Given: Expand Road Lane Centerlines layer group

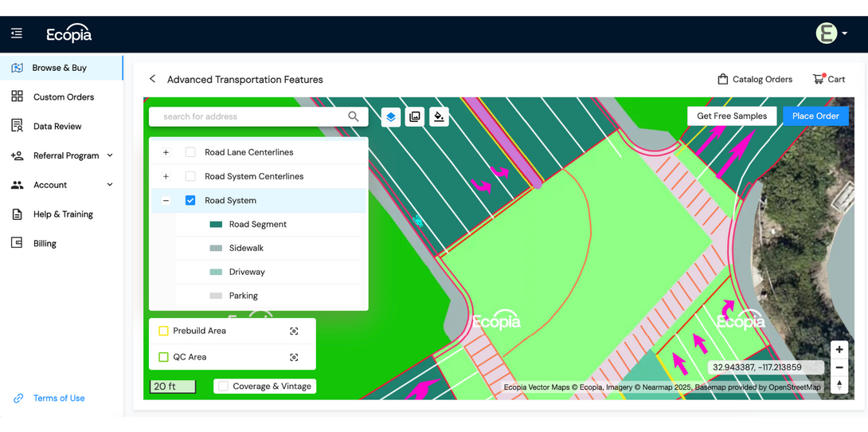Looking at the screenshot, I should pyautogui.click(x=166, y=152).
